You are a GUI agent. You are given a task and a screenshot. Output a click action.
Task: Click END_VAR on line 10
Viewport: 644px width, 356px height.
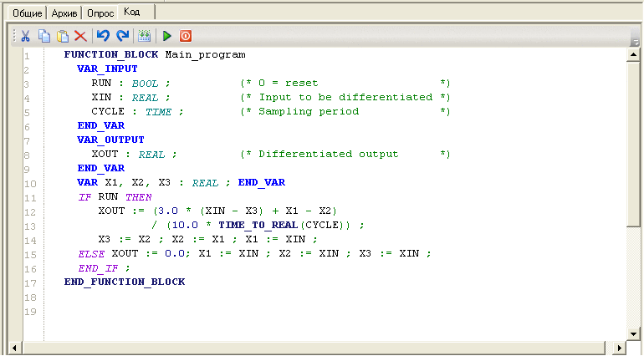[262, 182]
